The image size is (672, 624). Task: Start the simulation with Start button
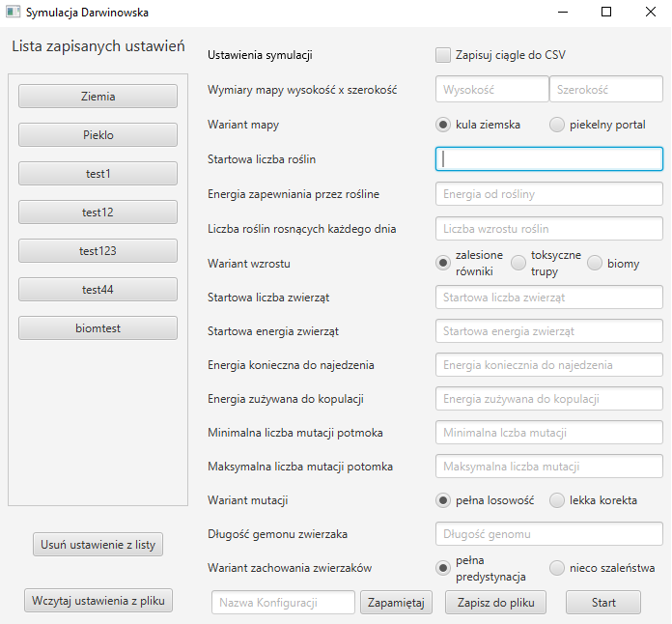click(x=603, y=602)
